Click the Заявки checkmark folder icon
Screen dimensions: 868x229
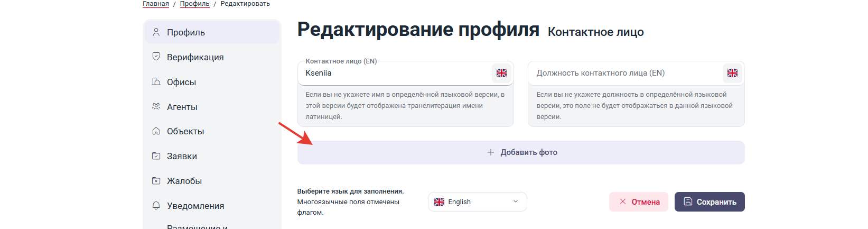click(156, 156)
